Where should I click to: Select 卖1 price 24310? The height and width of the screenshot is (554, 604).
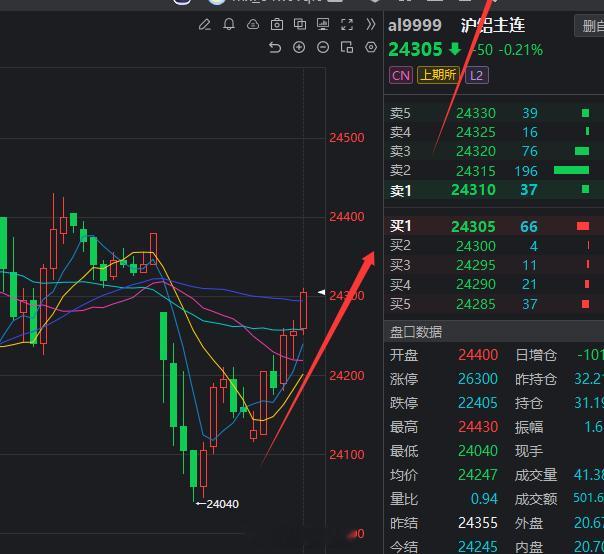pos(473,190)
